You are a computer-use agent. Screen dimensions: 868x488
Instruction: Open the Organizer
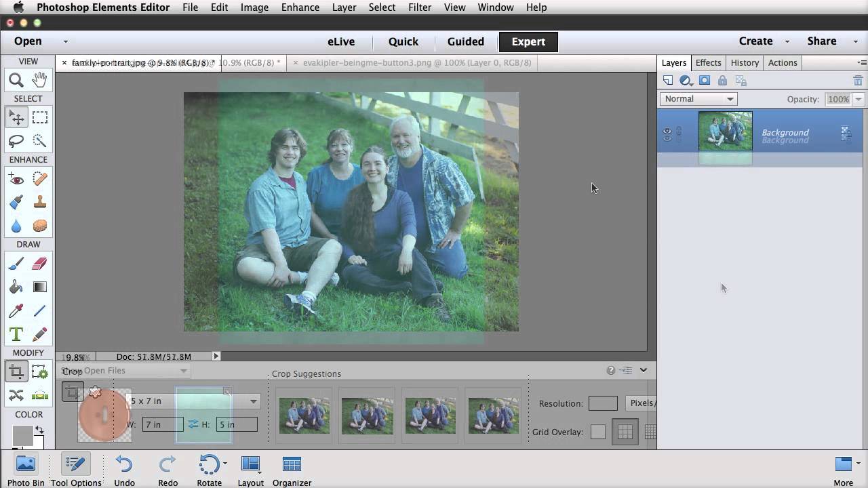tap(292, 470)
